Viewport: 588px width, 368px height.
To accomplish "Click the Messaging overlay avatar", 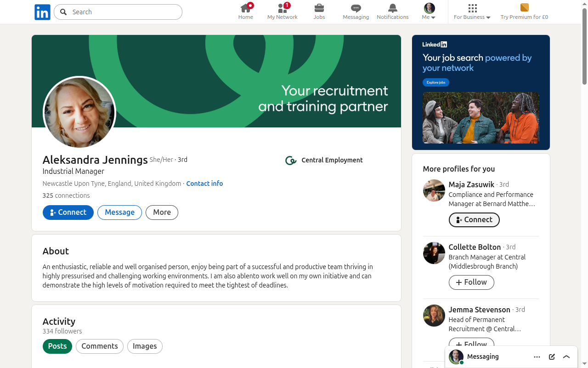I will coord(456,357).
